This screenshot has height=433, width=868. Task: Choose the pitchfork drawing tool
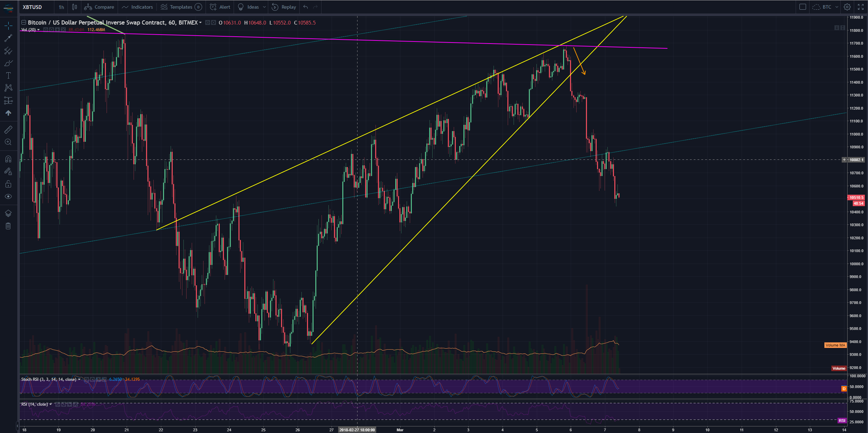8,51
